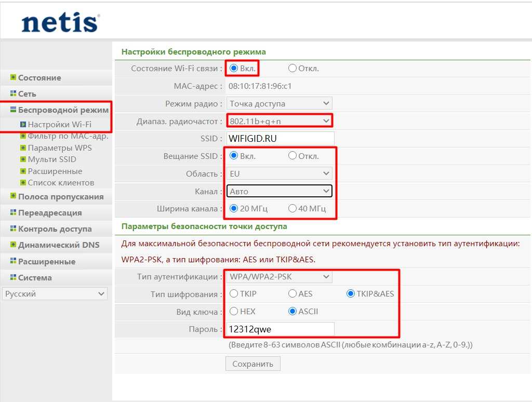Click the icon next to Переадресация

click(13, 212)
